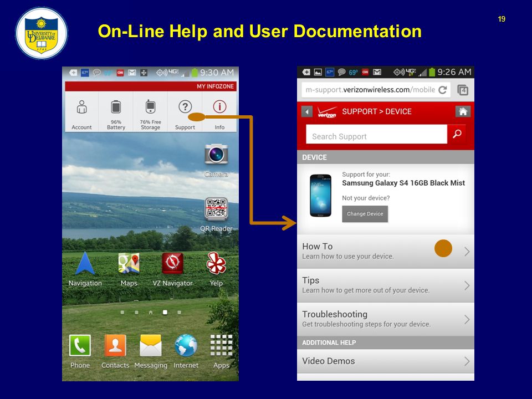Open the How To section

(386, 252)
